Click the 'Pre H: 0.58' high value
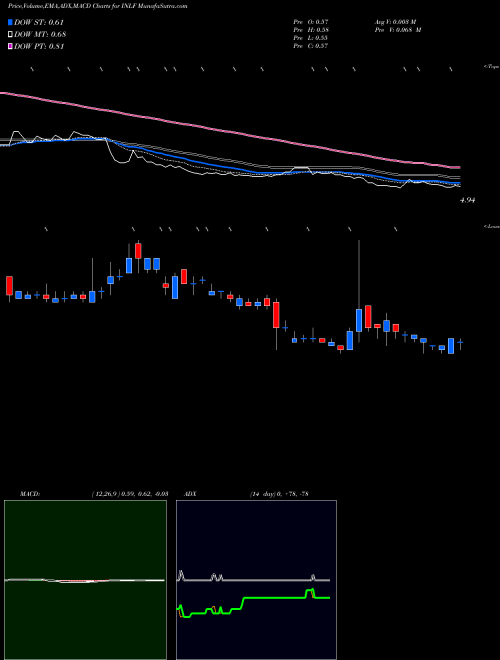The width and height of the screenshot is (500, 660). click(x=311, y=30)
